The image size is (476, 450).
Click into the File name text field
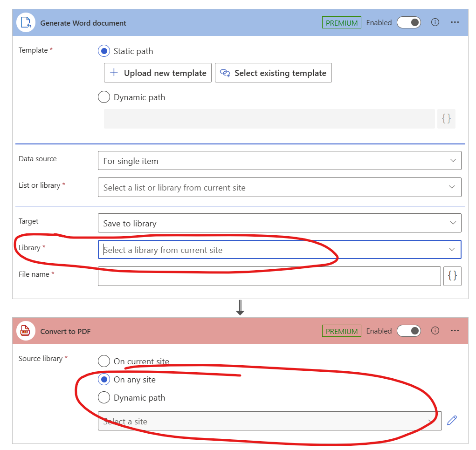click(269, 276)
